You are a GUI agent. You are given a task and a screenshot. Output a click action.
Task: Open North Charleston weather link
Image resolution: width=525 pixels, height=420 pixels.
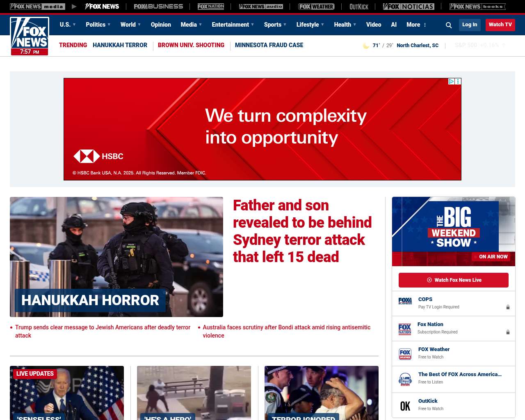(x=418, y=46)
